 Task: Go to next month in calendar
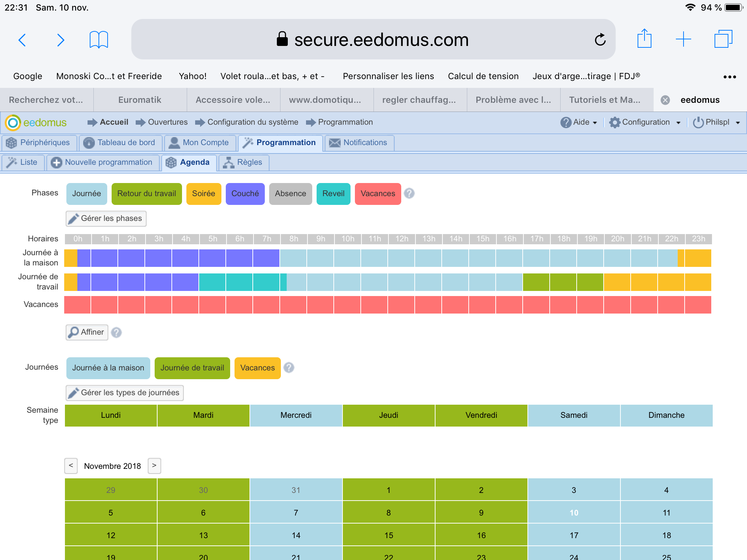(154, 466)
